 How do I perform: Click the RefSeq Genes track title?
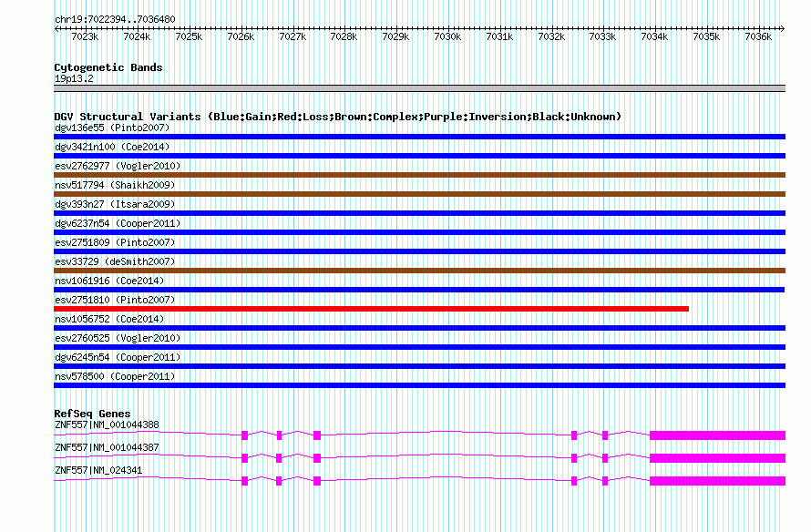pos(92,414)
